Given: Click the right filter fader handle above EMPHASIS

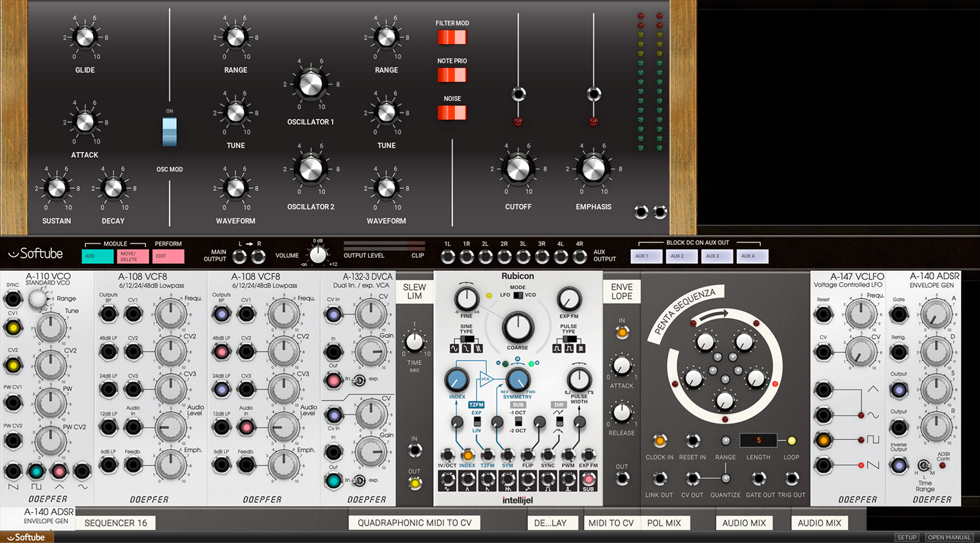Looking at the screenshot, I should tap(594, 94).
